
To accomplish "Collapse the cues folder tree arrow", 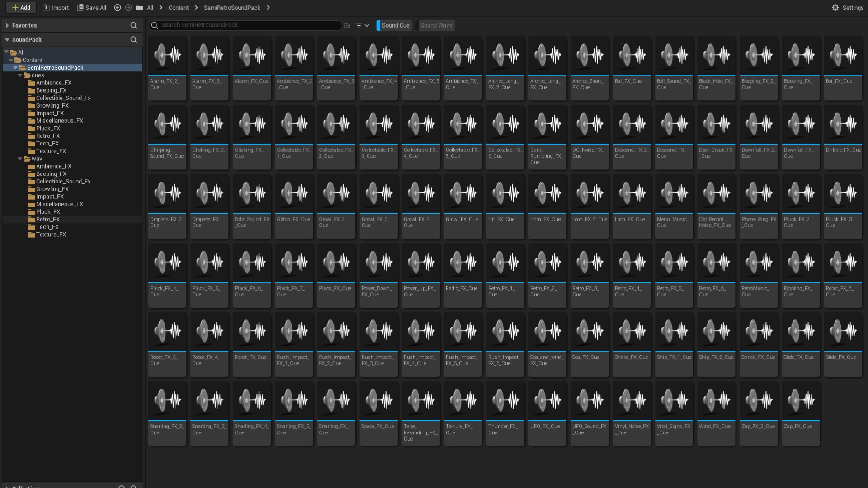I will pyautogui.click(x=20, y=75).
